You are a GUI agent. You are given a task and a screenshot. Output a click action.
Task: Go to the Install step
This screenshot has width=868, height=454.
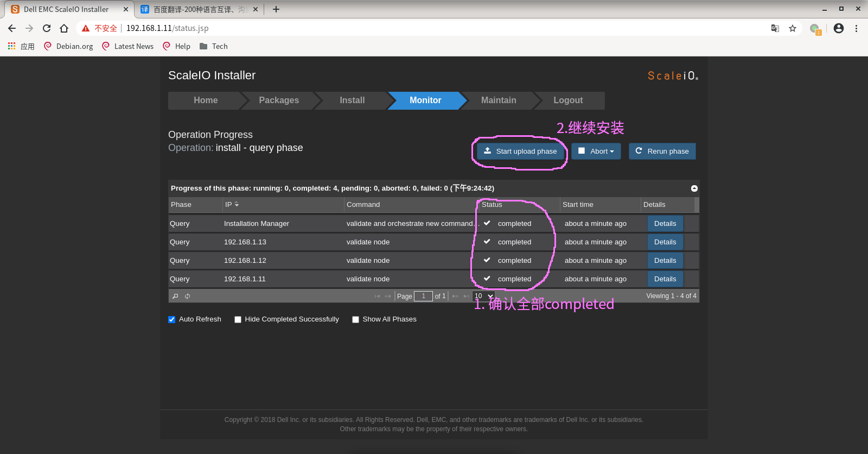352,100
